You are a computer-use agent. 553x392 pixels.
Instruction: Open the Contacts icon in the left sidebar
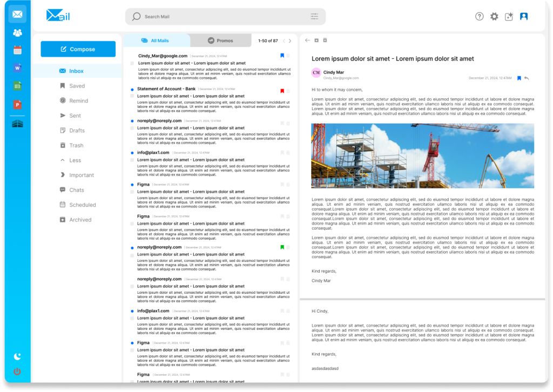[17, 33]
